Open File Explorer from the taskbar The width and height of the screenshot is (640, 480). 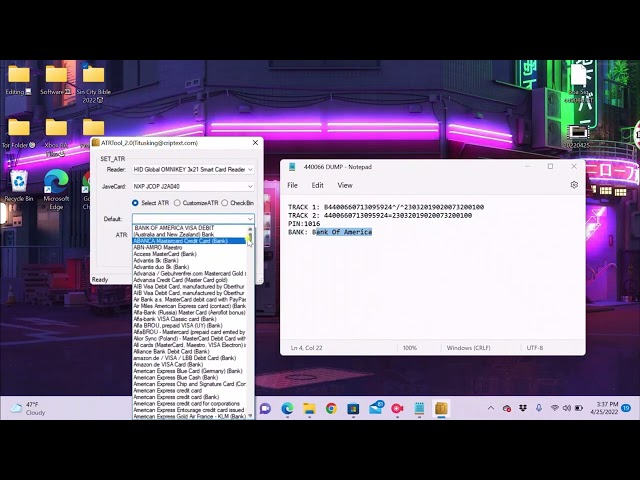click(x=309, y=408)
